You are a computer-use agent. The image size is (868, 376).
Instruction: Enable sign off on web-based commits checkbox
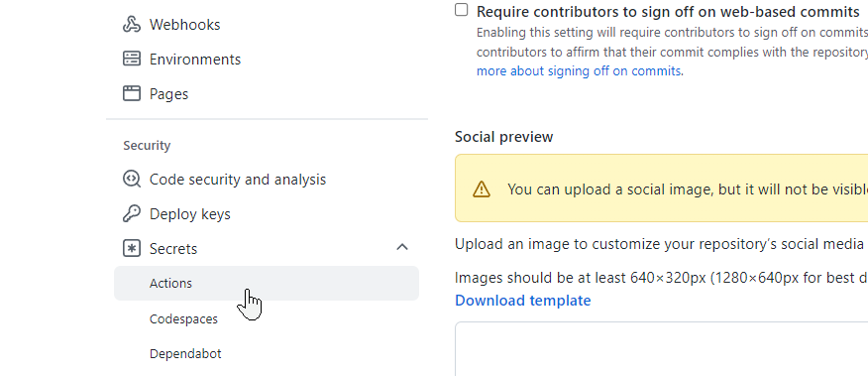(x=461, y=10)
